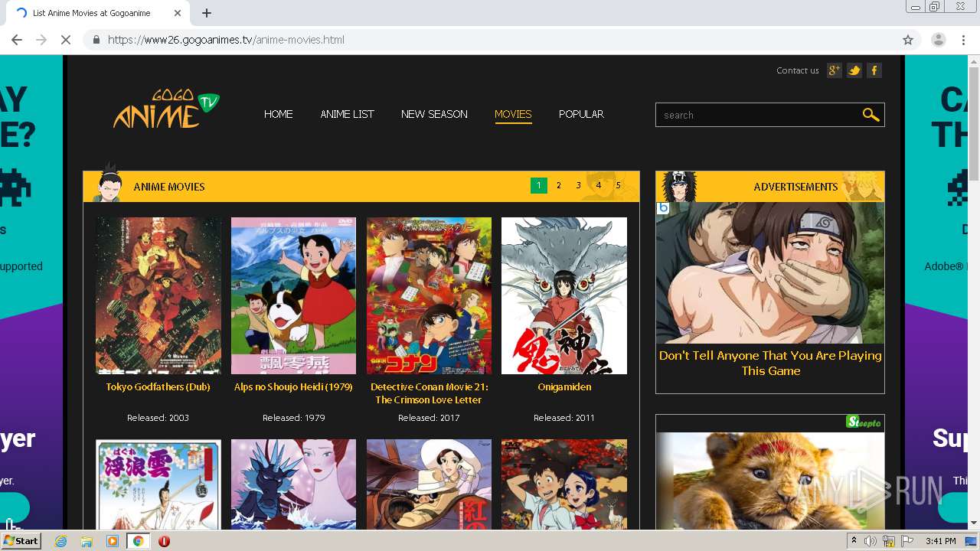Open media player from taskbar

[113, 541]
